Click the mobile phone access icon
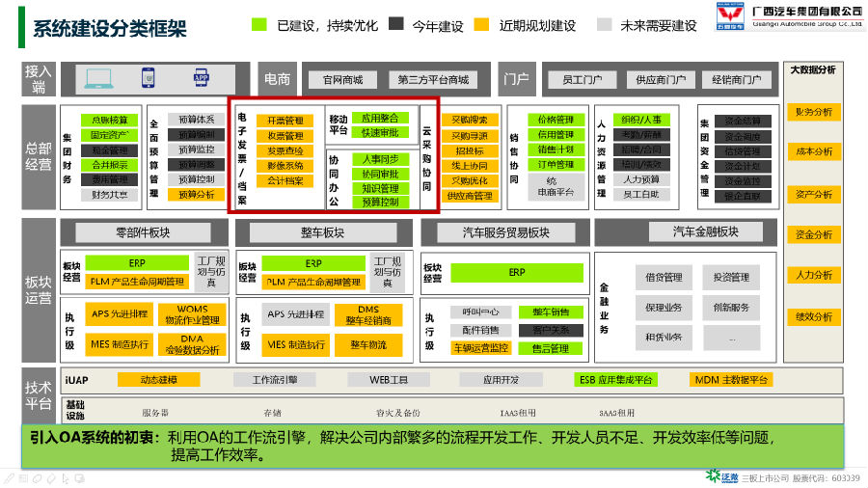This screenshot has height=488, width=868. pyautogui.click(x=148, y=78)
